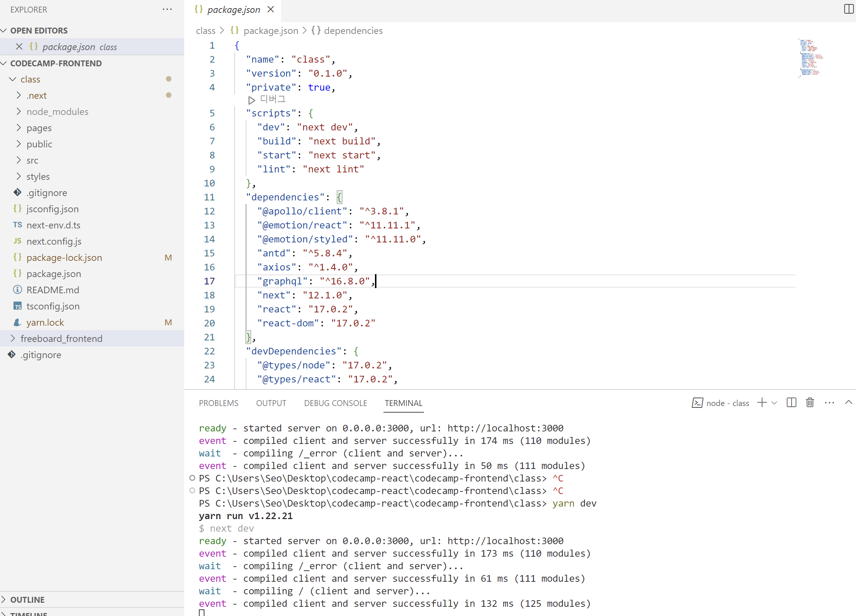Image resolution: width=856 pixels, height=616 pixels.
Task: Click the JS icon of next.config.js
Action: [x=17, y=241]
